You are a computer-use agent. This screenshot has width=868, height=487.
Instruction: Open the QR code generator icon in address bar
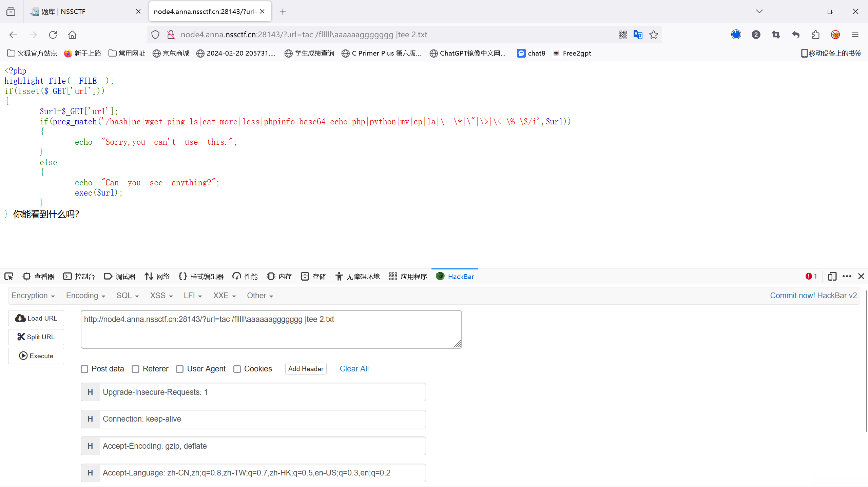622,35
